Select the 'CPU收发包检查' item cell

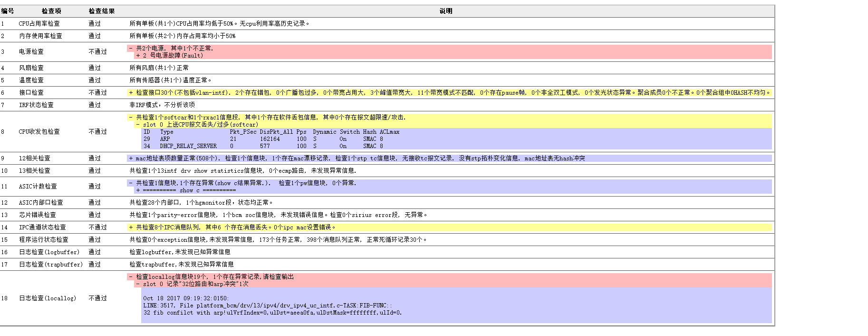39,131
